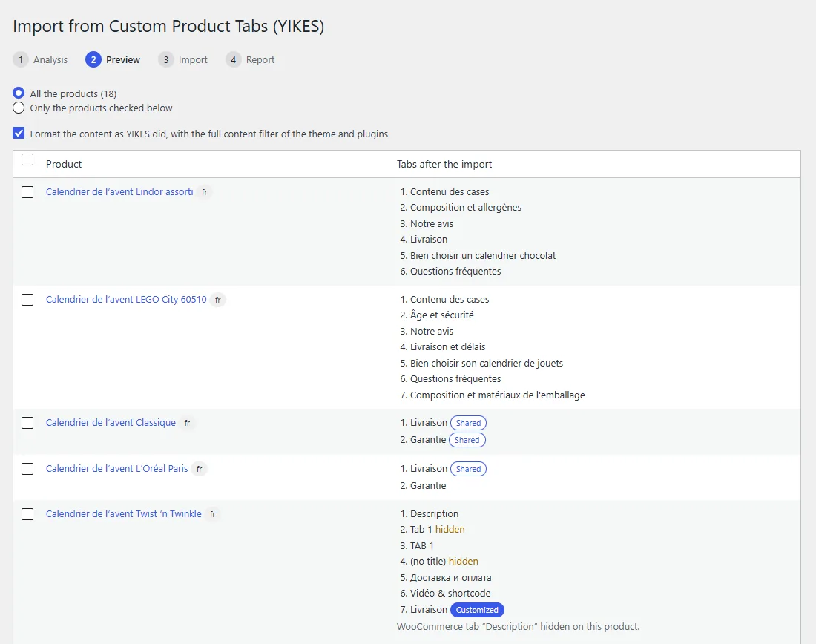Click the Shared badge on L'Oréal Paris Livraison

click(468, 469)
